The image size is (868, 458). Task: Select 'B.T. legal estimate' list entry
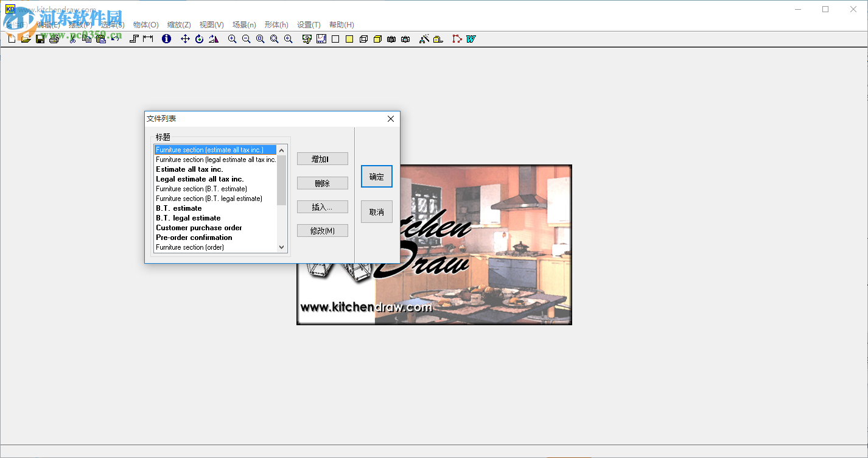click(215, 218)
